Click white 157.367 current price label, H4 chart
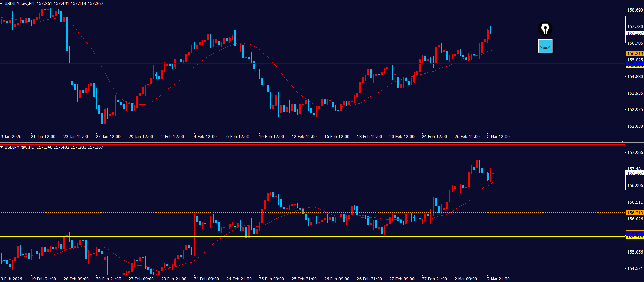Image resolution: width=644 pixels, height=282 pixels. [x=634, y=33]
